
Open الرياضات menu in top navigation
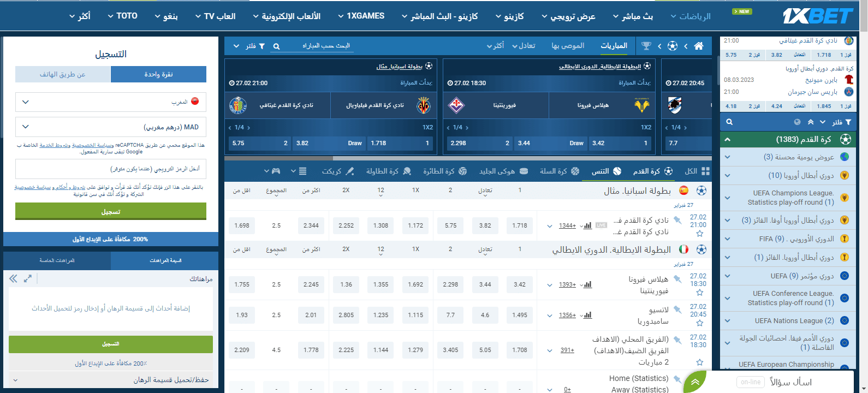[x=691, y=16]
